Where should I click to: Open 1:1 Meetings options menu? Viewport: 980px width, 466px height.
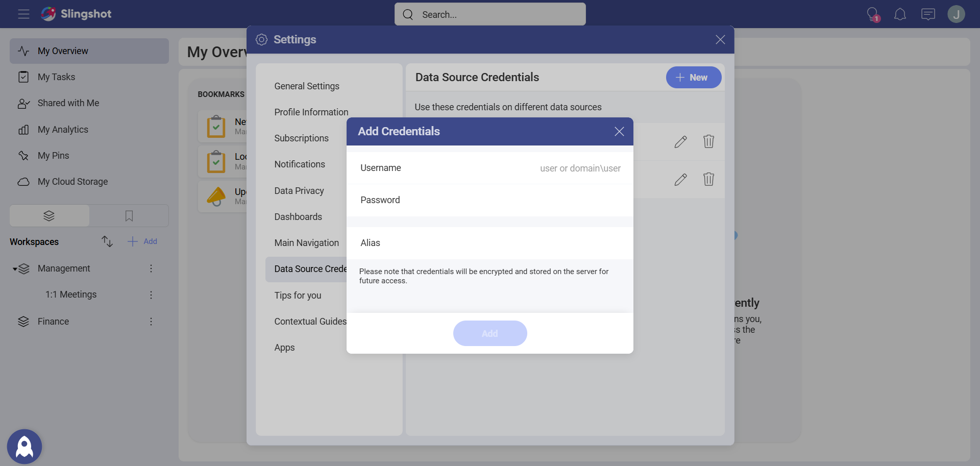(151, 295)
